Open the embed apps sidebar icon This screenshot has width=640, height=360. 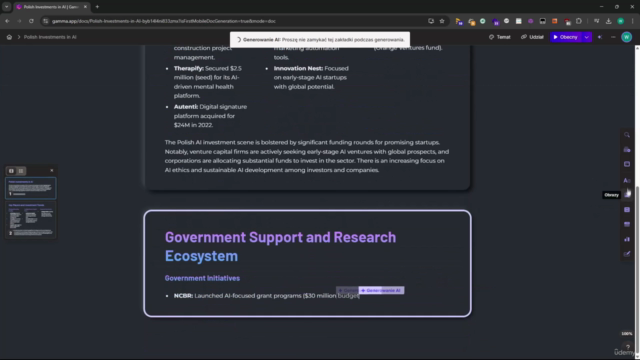coord(627,224)
